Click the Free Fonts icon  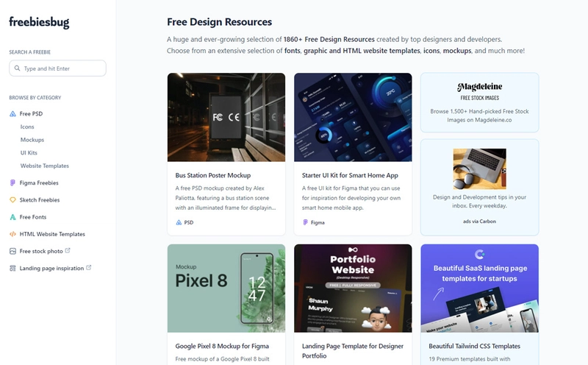click(x=12, y=217)
